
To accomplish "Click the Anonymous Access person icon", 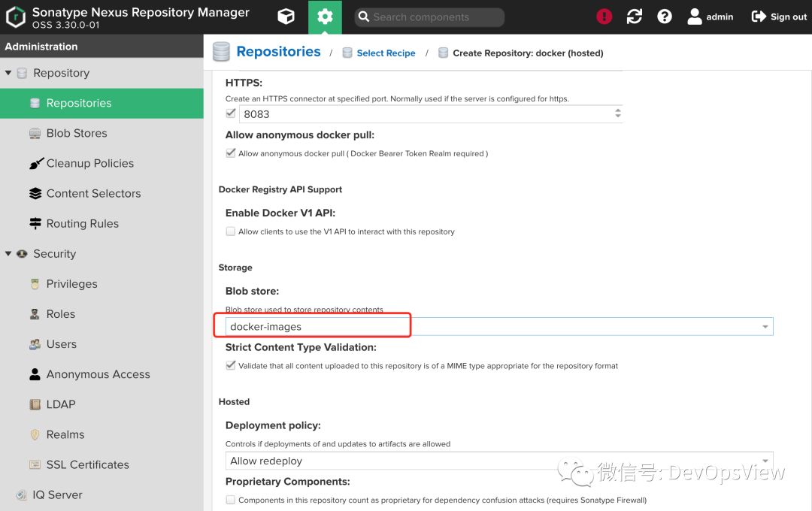I will 35,374.
